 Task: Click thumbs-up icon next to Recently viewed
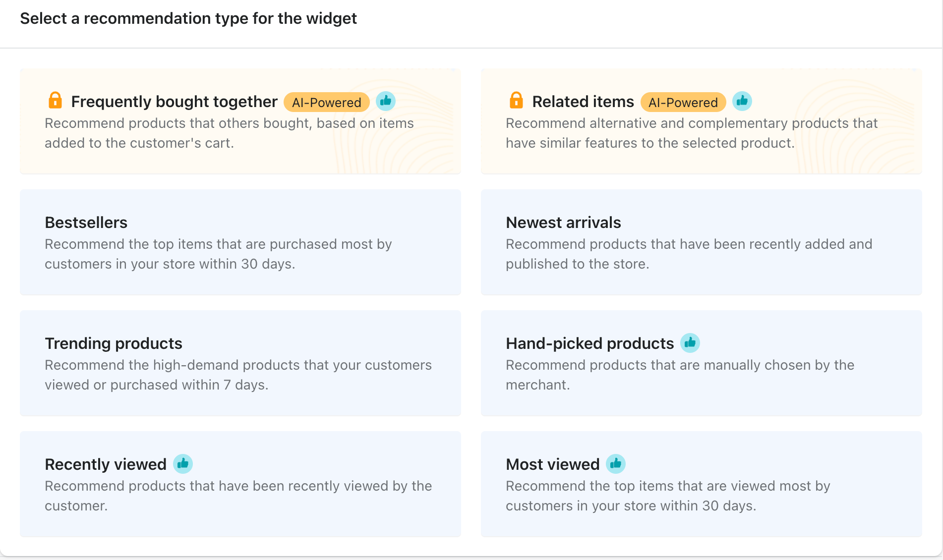pyautogui.click(x=183, y=464)
